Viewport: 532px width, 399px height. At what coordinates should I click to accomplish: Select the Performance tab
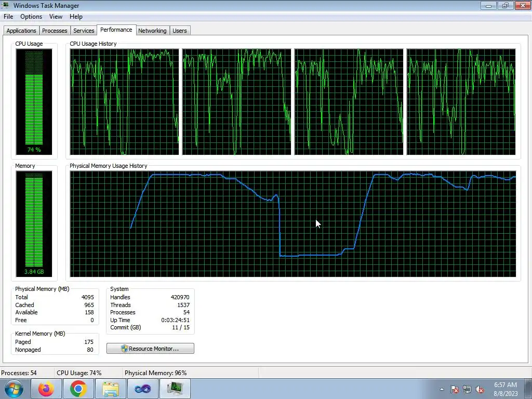[x=116, y=30]
